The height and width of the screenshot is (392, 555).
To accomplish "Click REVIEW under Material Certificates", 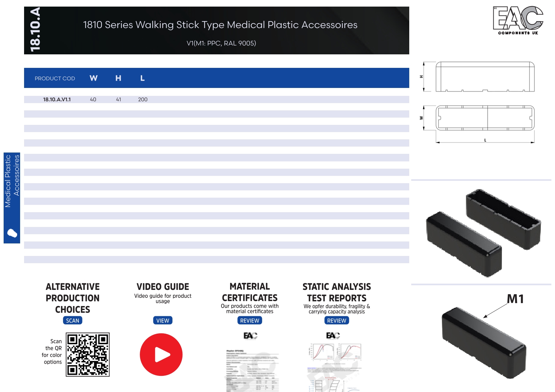I will click(x=250, y=321).
